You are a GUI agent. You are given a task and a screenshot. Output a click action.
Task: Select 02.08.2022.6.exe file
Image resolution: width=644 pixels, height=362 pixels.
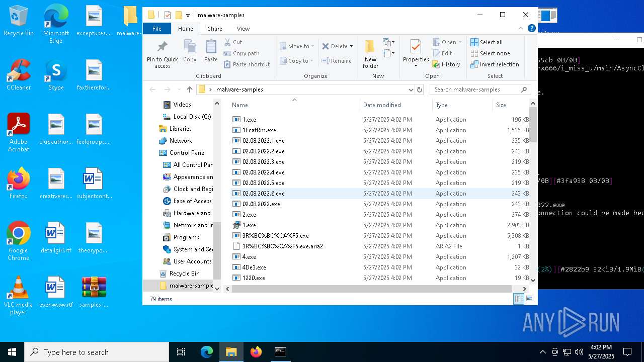click(x=380, y=194)
